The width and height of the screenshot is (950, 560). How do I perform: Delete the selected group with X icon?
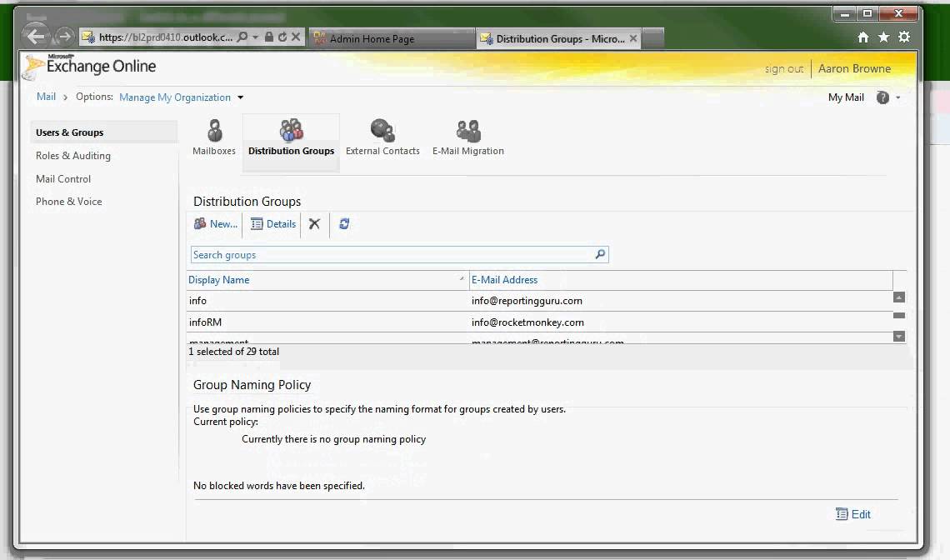pos(314,224)
